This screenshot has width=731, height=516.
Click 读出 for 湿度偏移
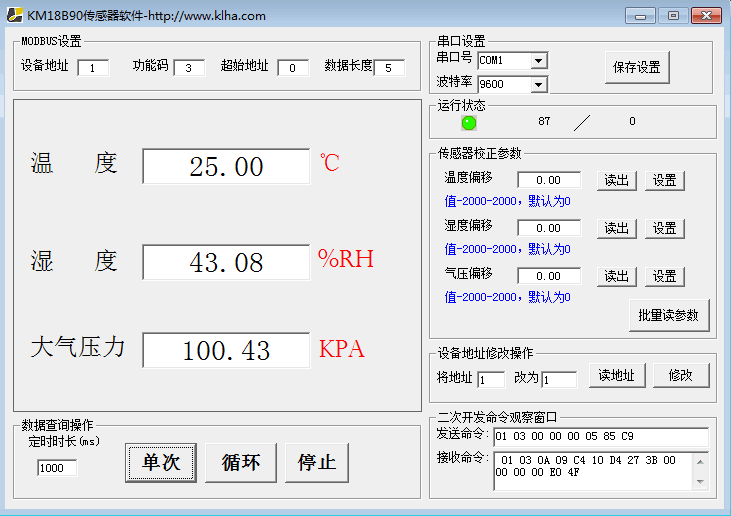coord(617,228)
